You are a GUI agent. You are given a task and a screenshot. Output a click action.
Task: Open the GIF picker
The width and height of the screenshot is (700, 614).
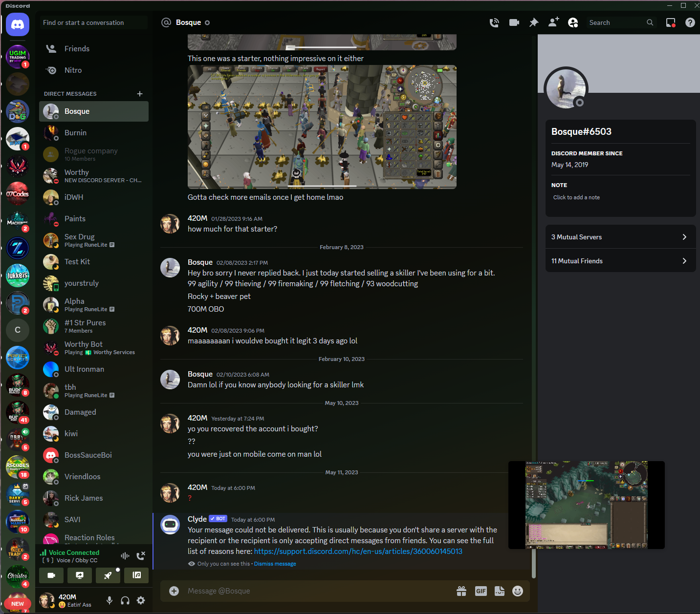pos(481,591)
